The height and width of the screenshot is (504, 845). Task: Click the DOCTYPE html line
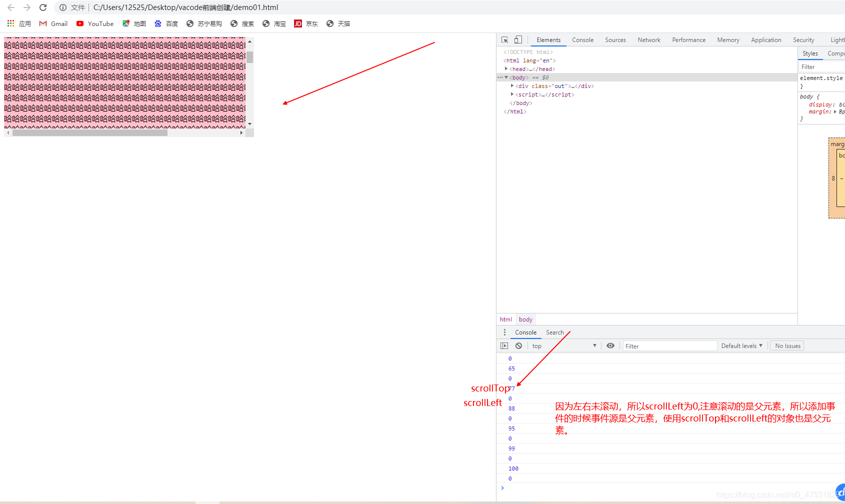(528, 52)
